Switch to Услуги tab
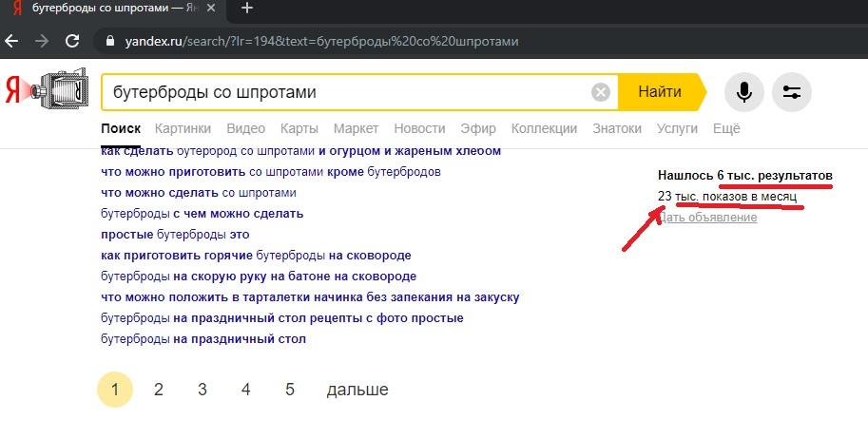The height and width of the screenshot is (439, 868). (677, 128)
